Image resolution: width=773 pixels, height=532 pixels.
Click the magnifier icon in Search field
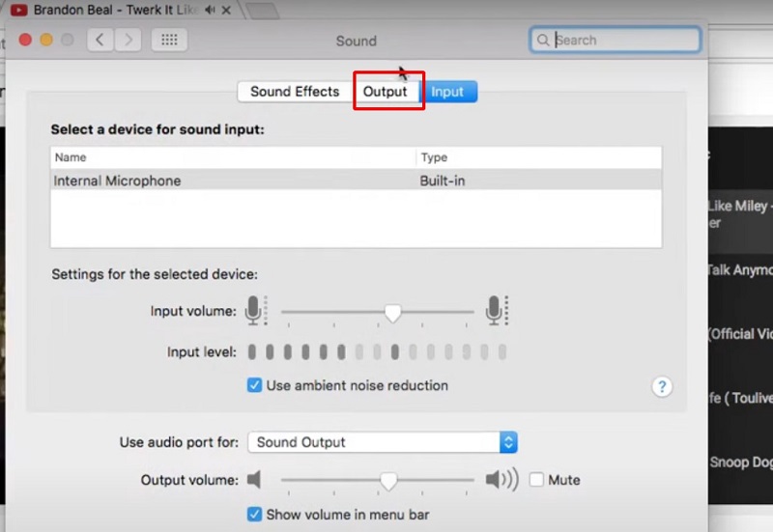[544, 41]
